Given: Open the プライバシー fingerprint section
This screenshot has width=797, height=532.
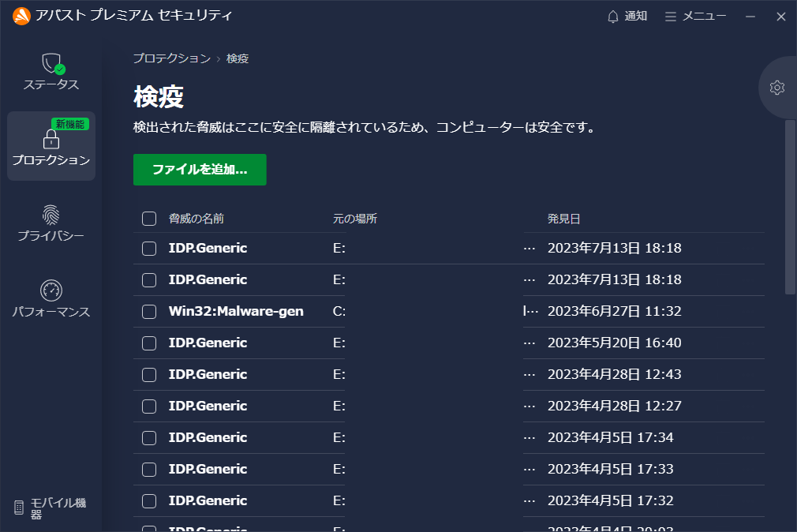Looking at the screenshot, I should [51, 223].
